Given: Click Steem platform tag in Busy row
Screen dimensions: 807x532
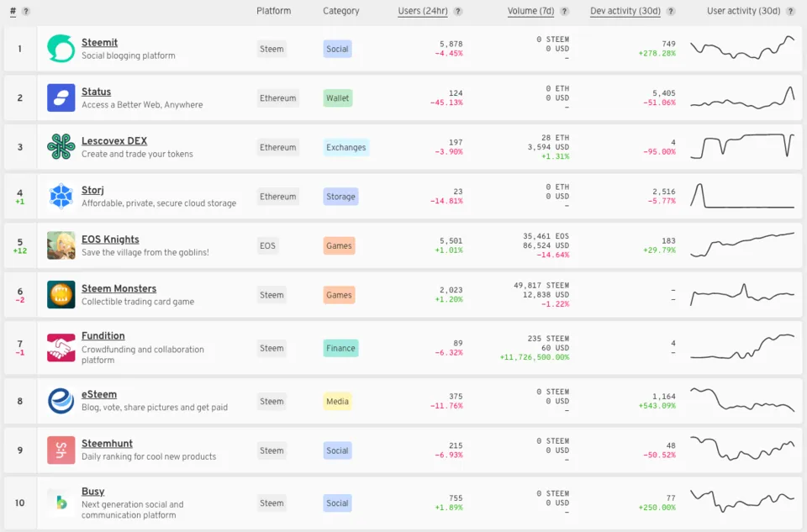Looking at the screenshot, I should (x=272, y=503).
